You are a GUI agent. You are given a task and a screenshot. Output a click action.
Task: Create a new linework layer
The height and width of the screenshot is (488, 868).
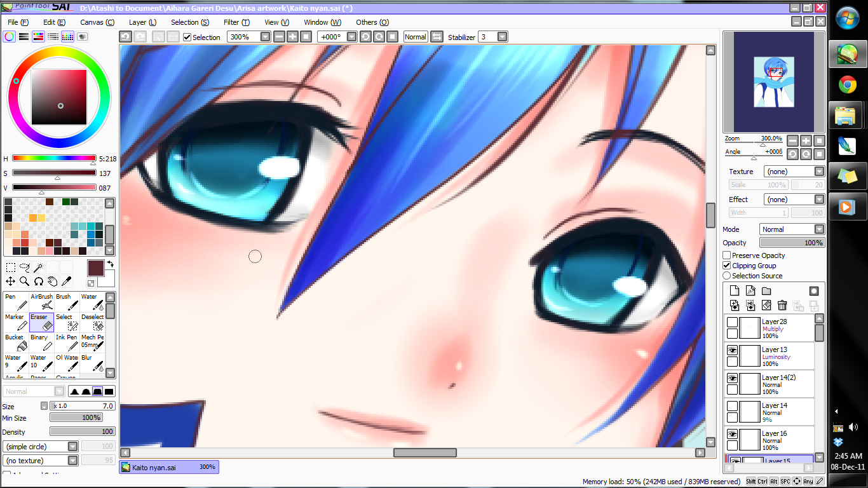coord(750,291)
